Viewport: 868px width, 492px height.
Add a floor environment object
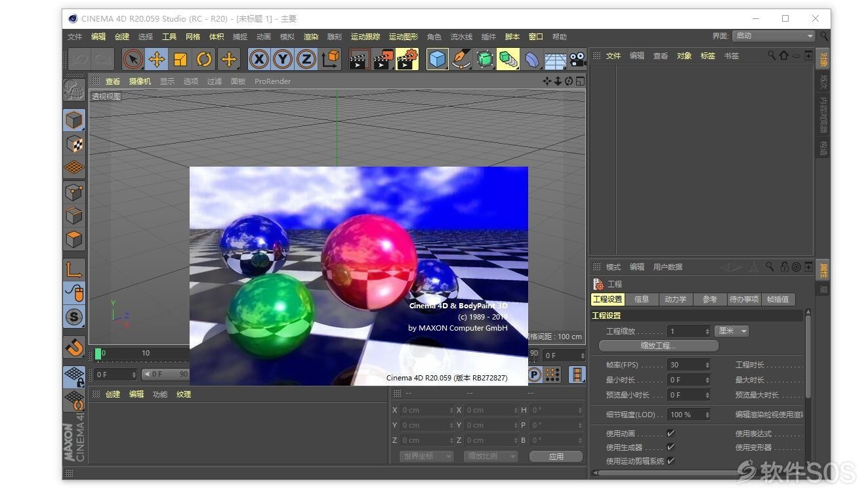[555, 60]
